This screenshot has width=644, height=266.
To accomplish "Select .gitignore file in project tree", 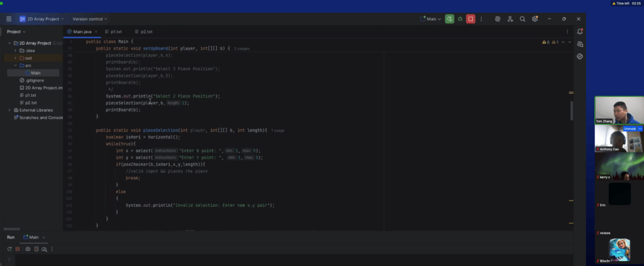I will click(35, 80).
